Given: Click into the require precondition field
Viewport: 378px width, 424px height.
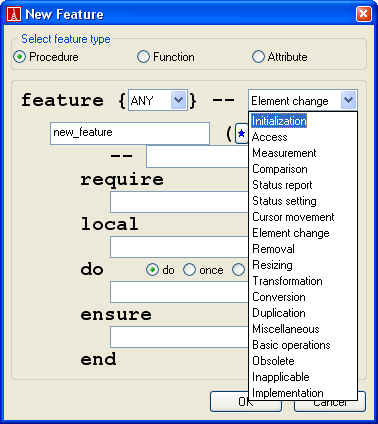Looking at the screenshot, I should point(179,202).
